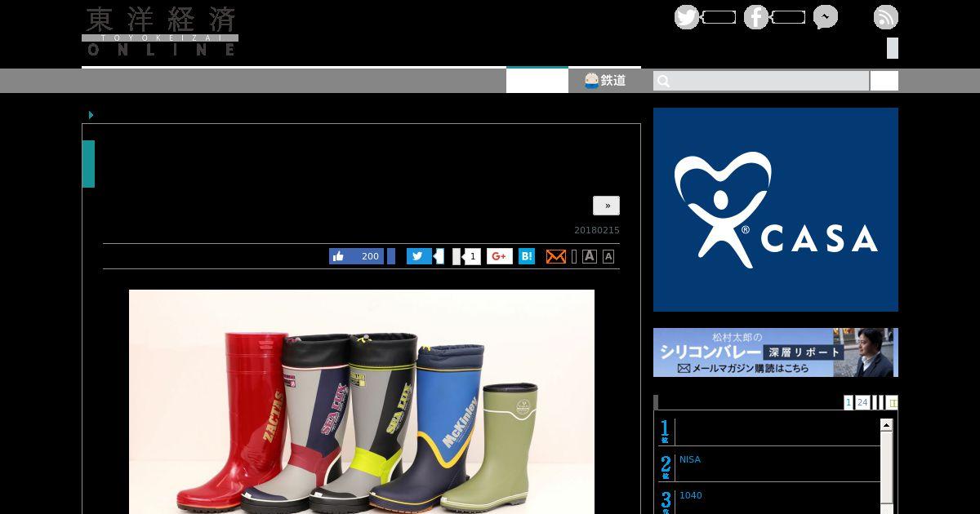980x514 pixels.
Task: Open the ranking tab with book icon
Action: (x=892, y=402)
